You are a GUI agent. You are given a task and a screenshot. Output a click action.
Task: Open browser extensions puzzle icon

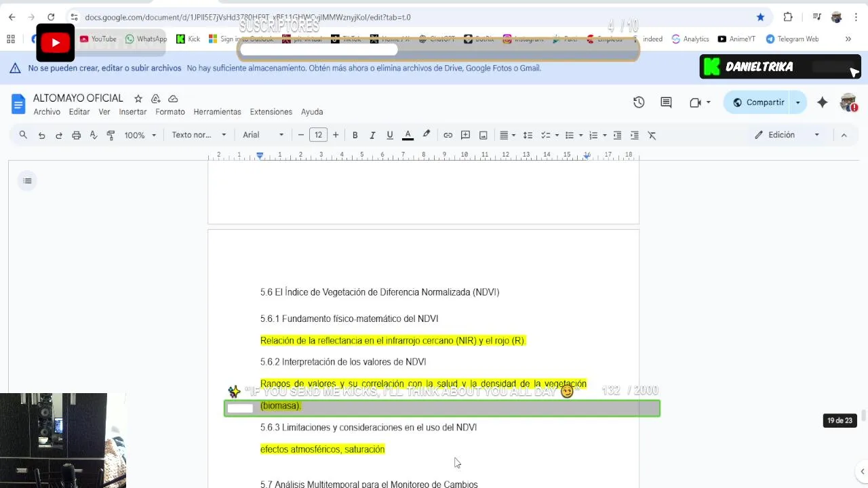[787, 17]
